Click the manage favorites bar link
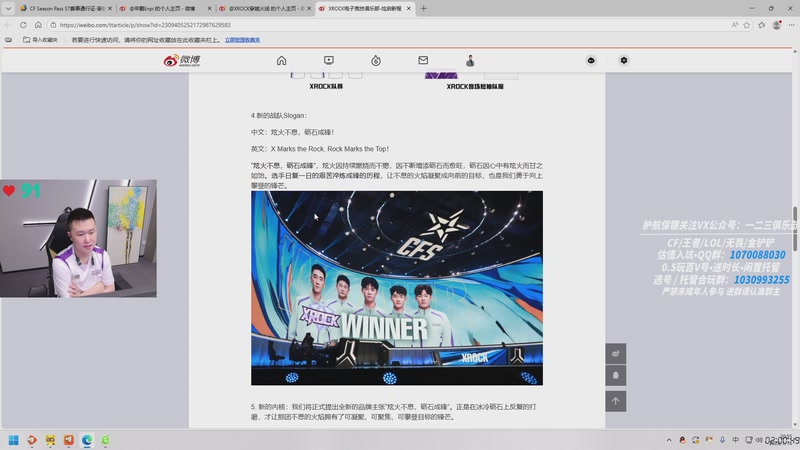 (242, 40)
